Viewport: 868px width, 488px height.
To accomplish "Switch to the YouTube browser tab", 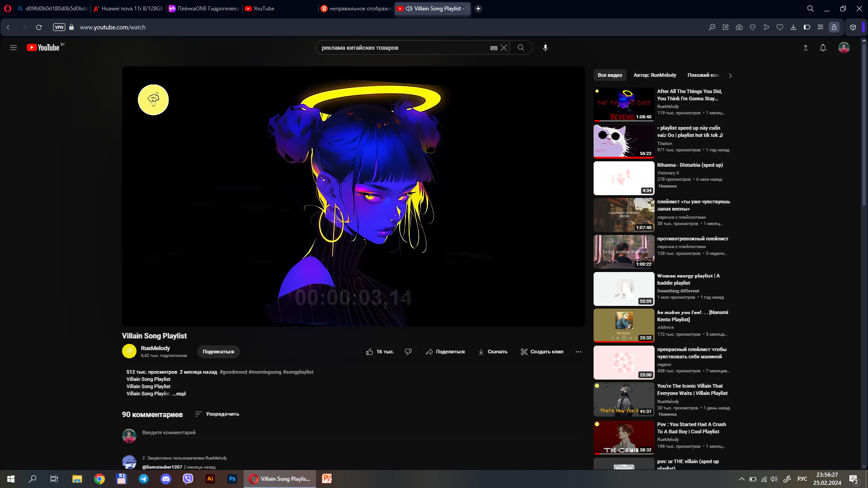I will click(279, 9).
